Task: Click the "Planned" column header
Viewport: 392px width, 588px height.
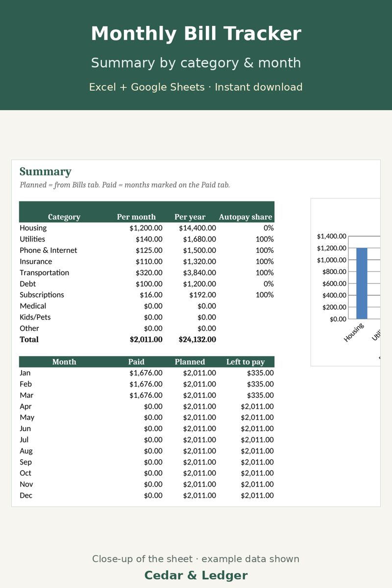Action: click(190, 362)
